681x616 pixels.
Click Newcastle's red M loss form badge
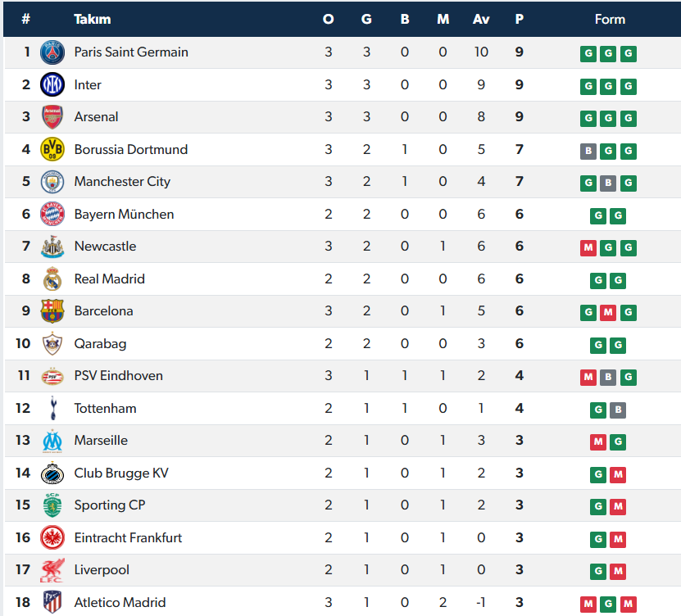click(588, 247)
